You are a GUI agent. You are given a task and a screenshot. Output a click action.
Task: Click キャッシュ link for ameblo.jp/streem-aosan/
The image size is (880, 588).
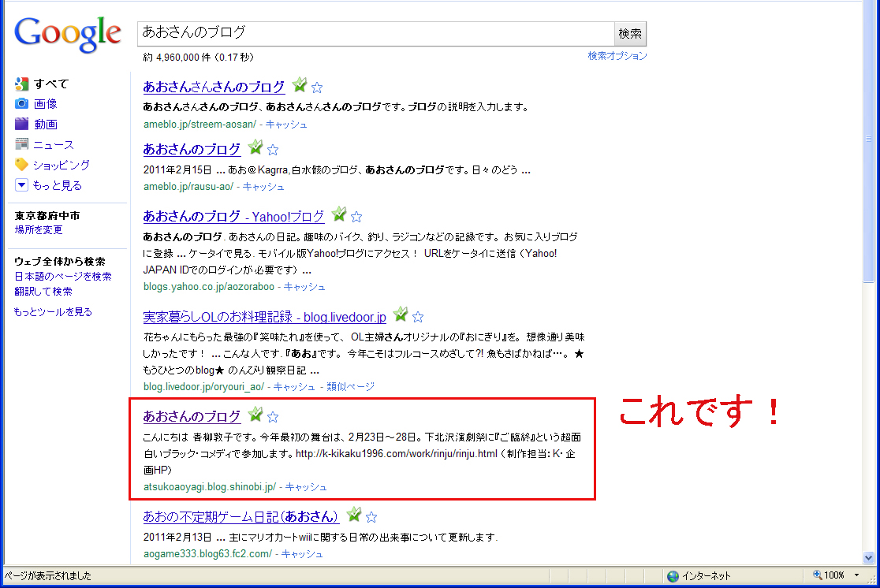point(286,124)
